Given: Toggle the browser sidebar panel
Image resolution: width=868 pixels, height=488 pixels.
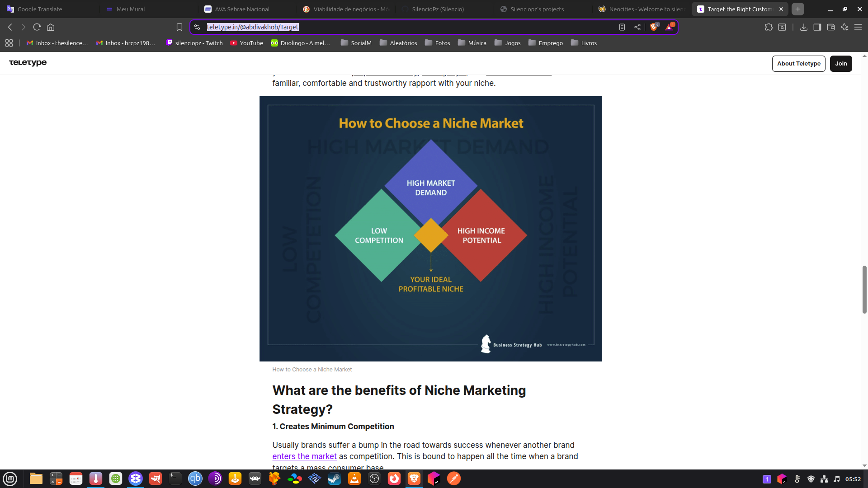Looking at the screenshot, I should click(x=817, y=27).
